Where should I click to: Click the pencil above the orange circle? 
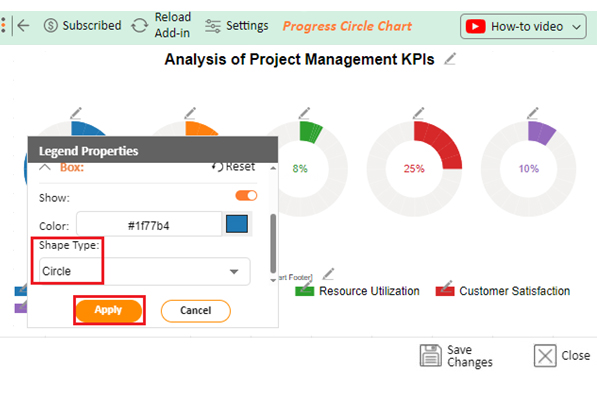coord(190,113)
